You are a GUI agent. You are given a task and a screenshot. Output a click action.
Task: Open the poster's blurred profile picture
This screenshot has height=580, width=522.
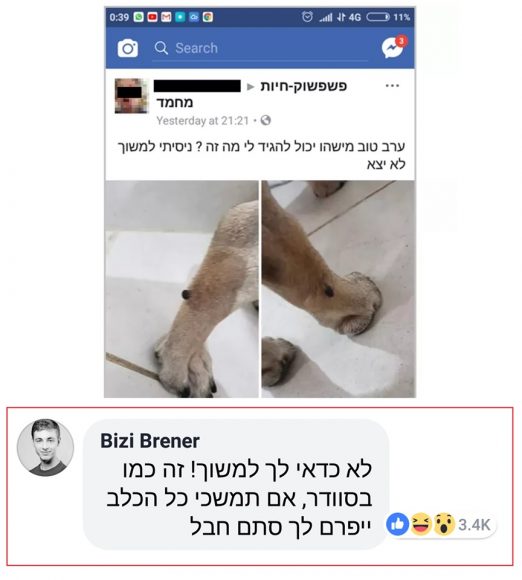point(129,96)
